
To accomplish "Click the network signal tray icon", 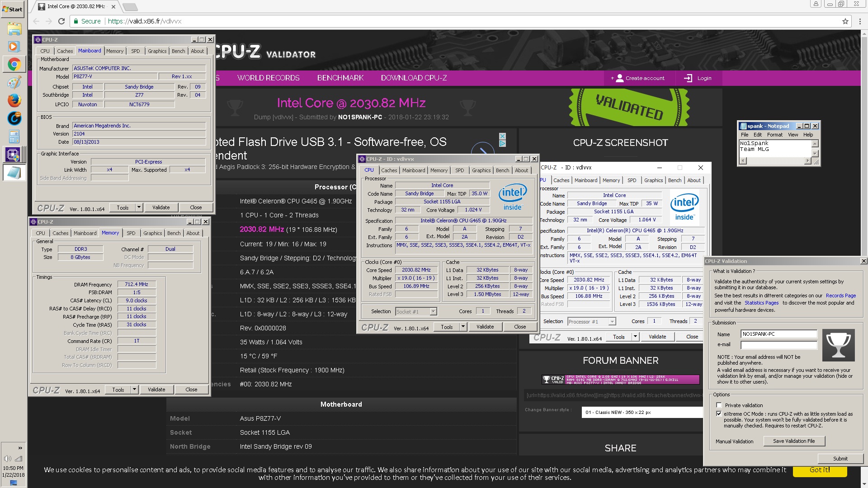I will (x=19, y=459).
